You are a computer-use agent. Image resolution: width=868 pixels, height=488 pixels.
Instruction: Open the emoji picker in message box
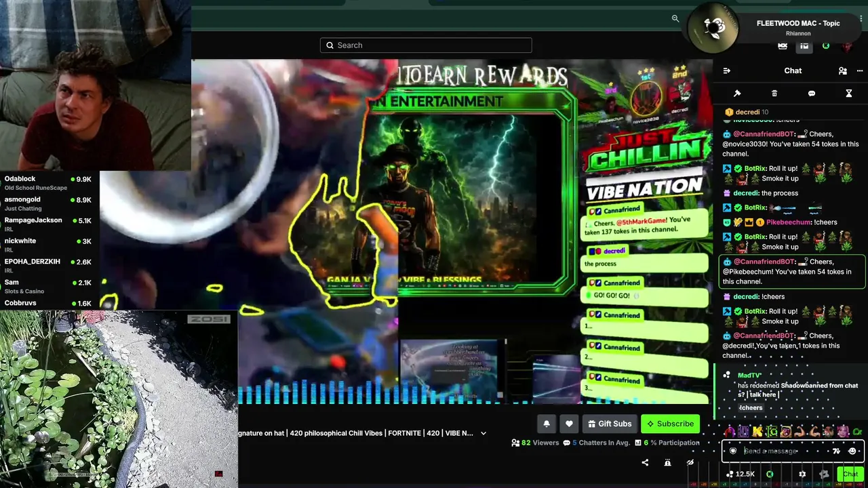[852, 451]
